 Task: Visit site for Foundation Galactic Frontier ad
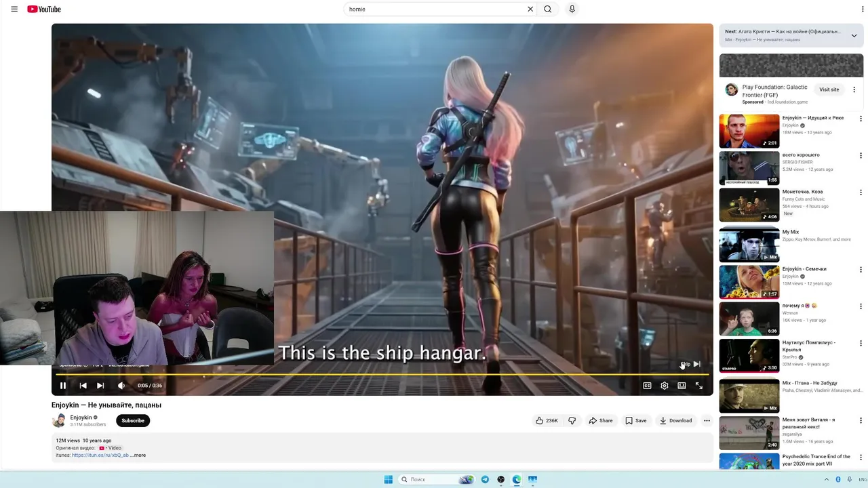829,89
